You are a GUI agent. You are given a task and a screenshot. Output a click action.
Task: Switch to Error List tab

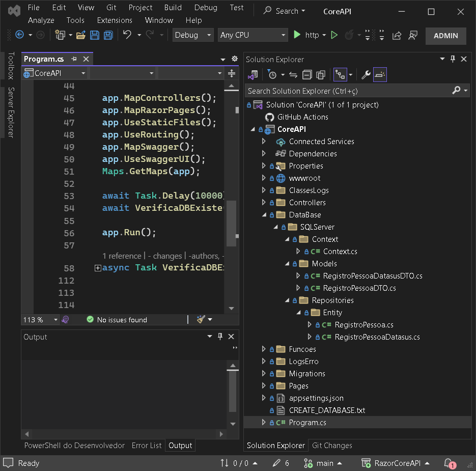click(147, 445)
